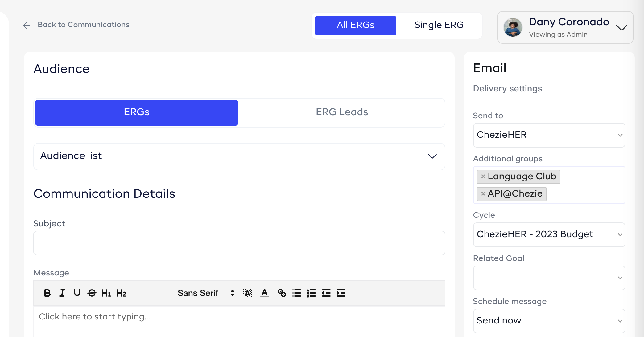This screenshot has width=644, height=337.
Task: Switch to Single ERG view
Action: (x=439, y=25)
